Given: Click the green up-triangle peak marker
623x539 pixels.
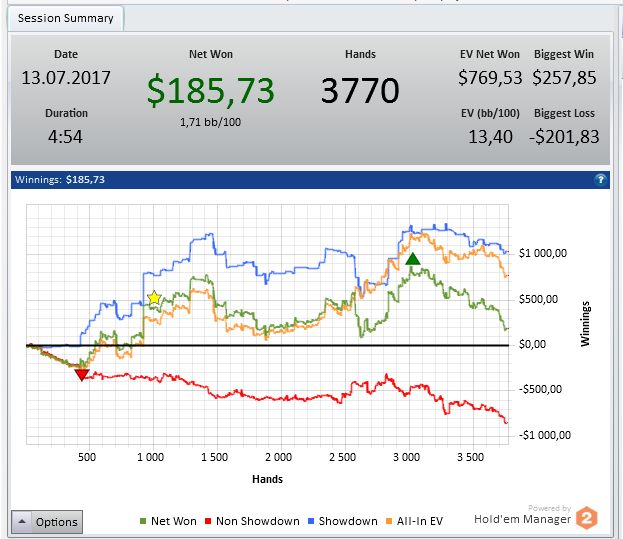Looking at the screenshot, I should click(413, 259).
